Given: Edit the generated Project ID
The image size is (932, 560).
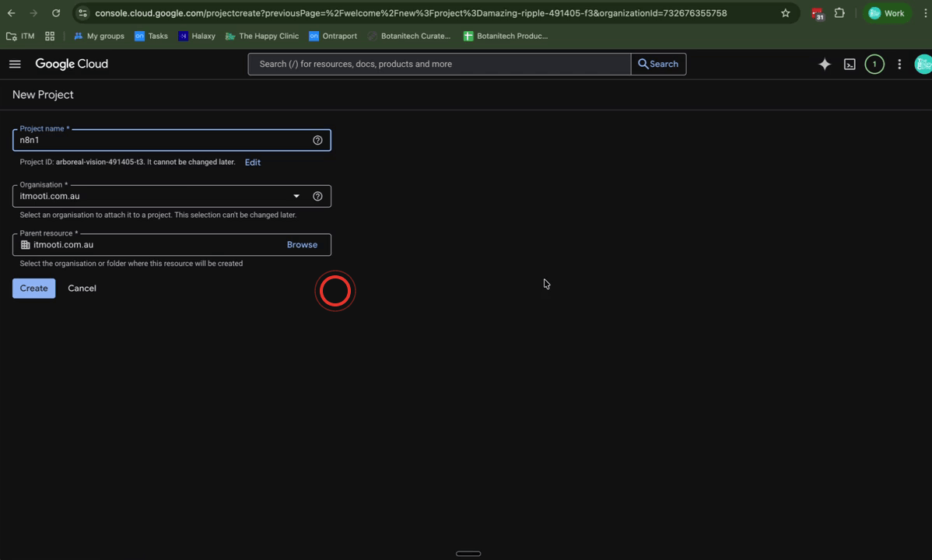Looking at the screenshot, I should pos(252,162).
